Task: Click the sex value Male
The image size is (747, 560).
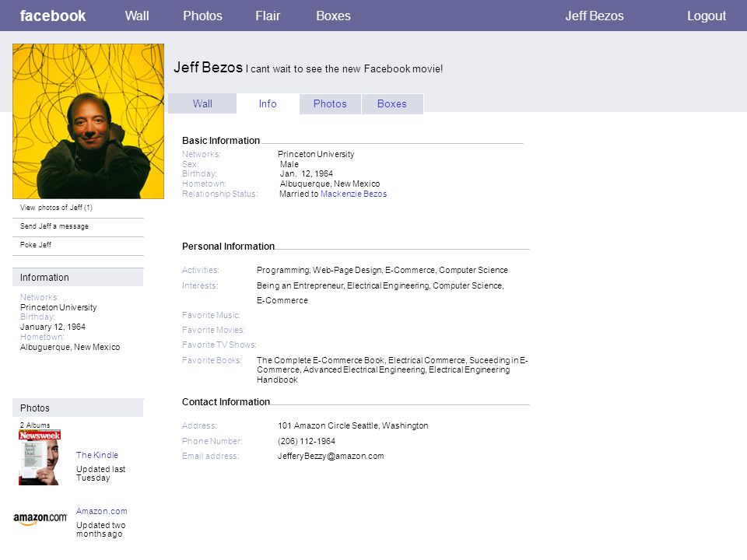Action: click(x=289, y=164)
